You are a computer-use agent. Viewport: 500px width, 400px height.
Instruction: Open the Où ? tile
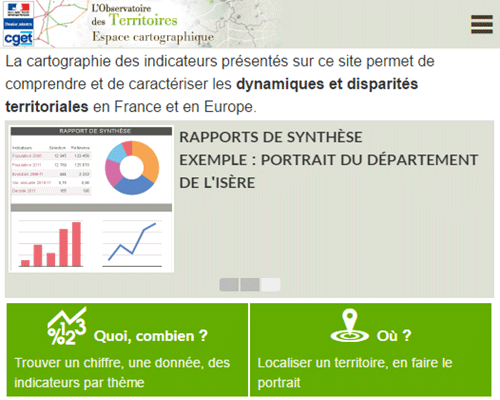click(371, 350)
